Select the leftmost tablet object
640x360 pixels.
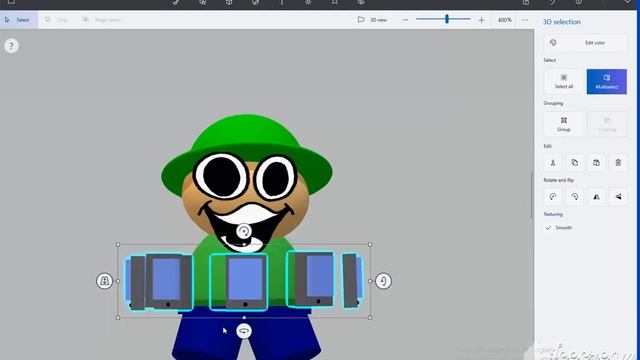pos(135,282)
